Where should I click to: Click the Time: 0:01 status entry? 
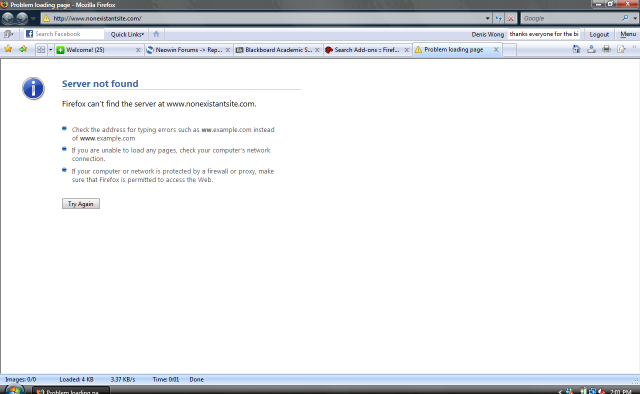[166, 379]
